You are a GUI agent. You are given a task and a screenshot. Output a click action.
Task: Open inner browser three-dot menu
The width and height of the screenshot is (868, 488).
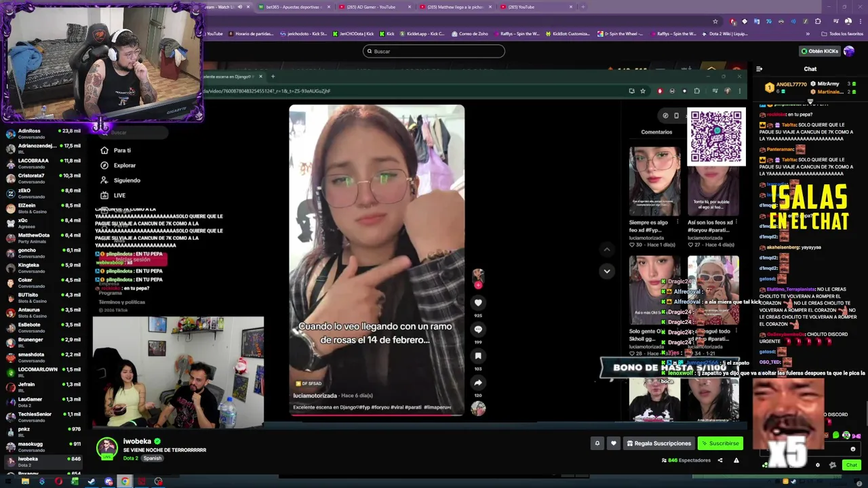tap(739, 91)
